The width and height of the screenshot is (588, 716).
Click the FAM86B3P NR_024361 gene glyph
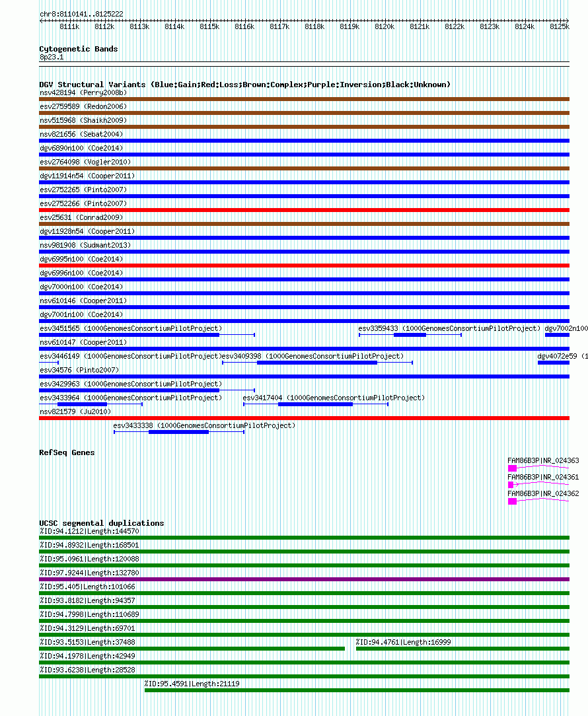coord(538,484)
